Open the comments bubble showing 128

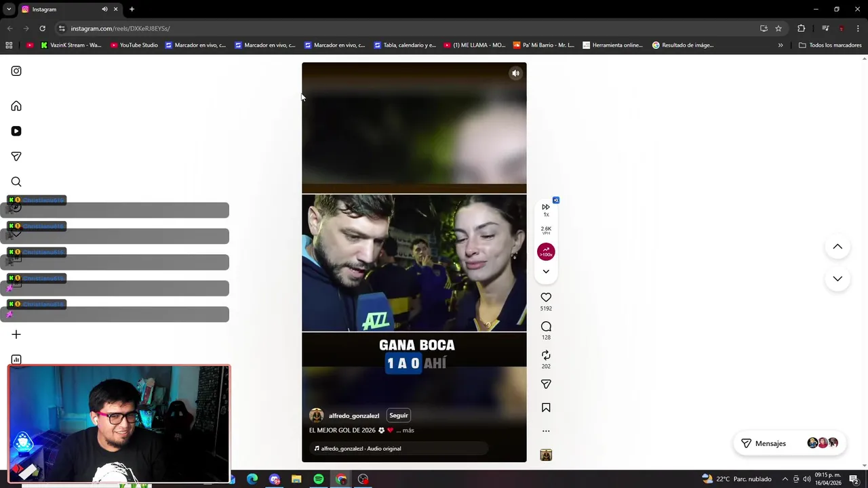pos(546,327)
